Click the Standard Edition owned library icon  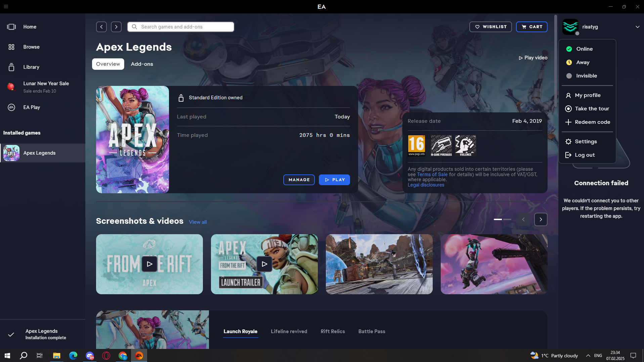tap(181, 98)
